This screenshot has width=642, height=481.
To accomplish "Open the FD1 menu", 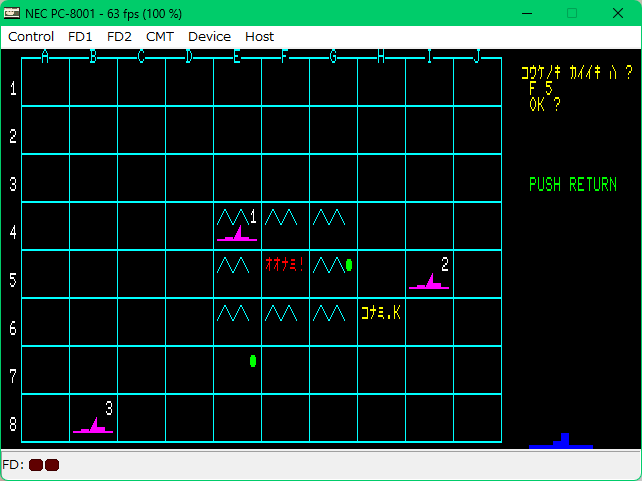I will [80, 37].
